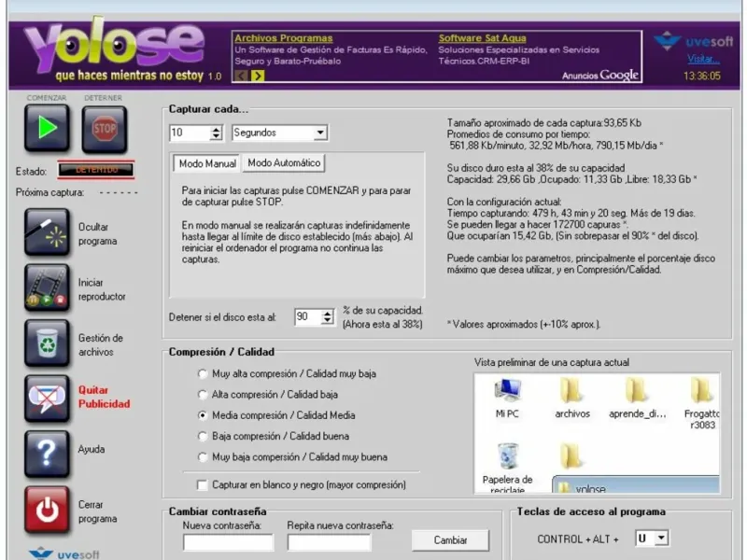
Task: Go to next ad with the yellow arrow
Action: point(258,76)
